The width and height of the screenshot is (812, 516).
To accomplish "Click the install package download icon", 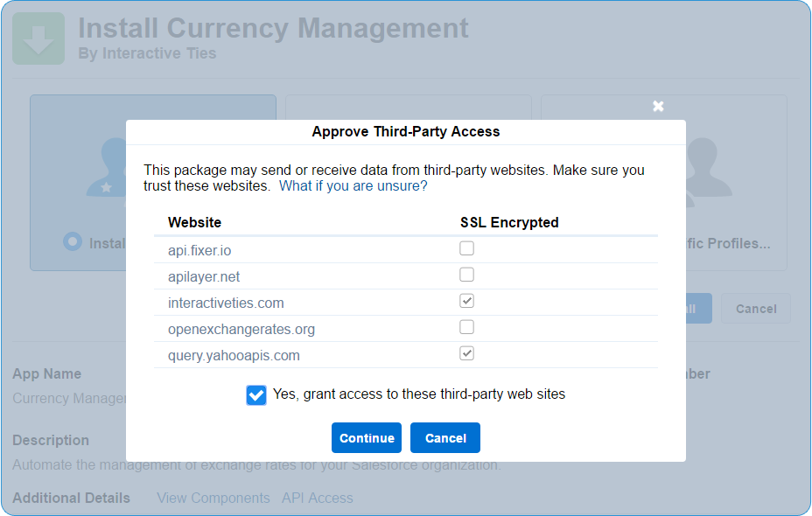I will click(38, 38).
